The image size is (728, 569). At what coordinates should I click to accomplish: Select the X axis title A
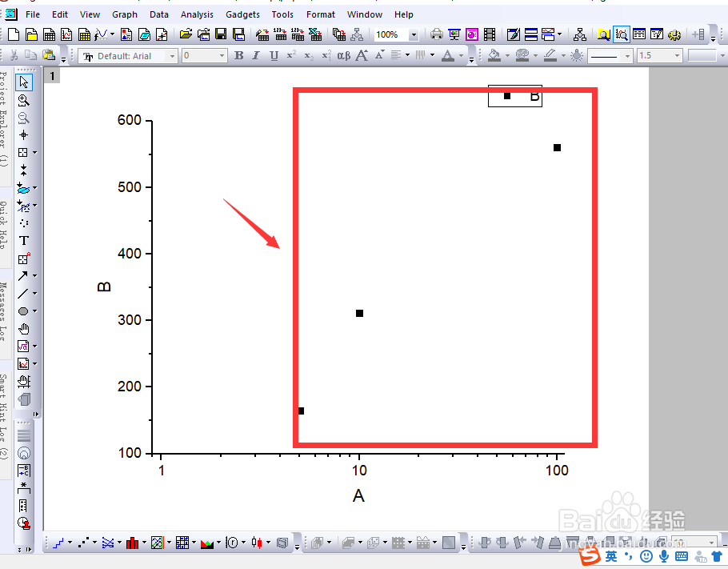358,495
